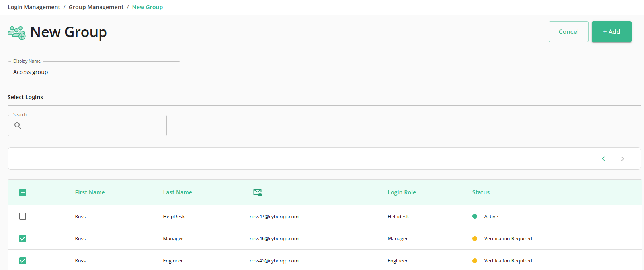Click New Group breadcrumb
The width and height of the screenshot is (644, 270).
pyautogui.click(x=147, y=7)
